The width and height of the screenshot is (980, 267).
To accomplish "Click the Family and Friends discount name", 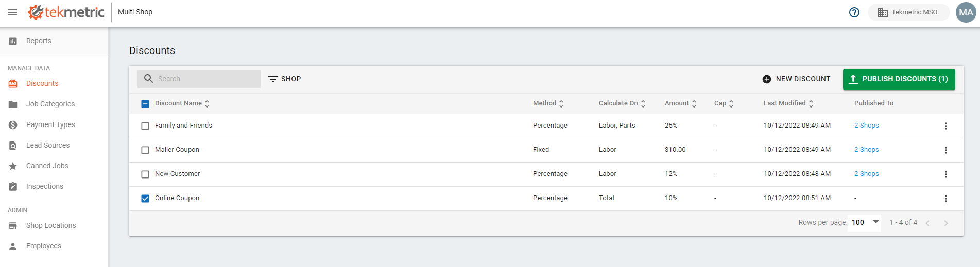I will [183, 126].
